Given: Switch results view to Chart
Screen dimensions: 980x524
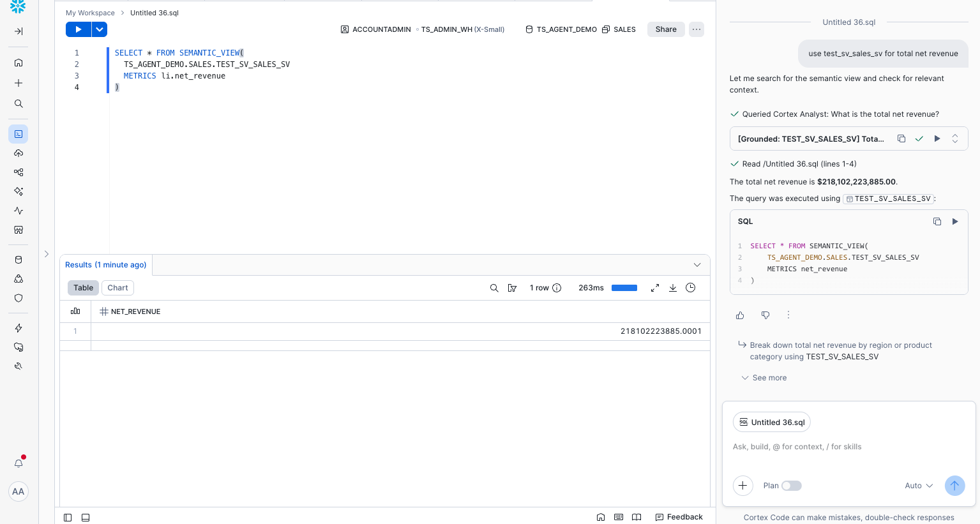Looking at the screenshot, I should pos(117,288).
